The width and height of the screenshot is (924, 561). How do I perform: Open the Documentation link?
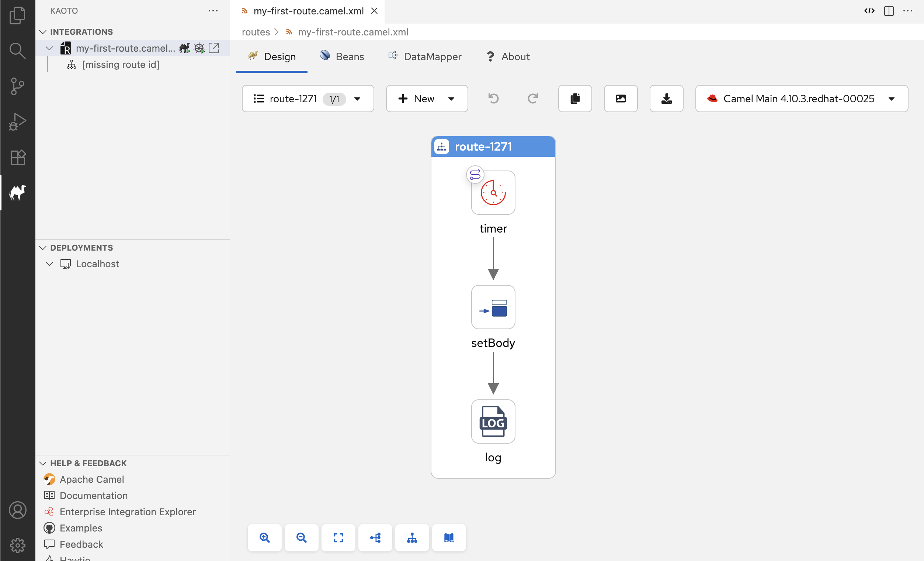[93, 495]
